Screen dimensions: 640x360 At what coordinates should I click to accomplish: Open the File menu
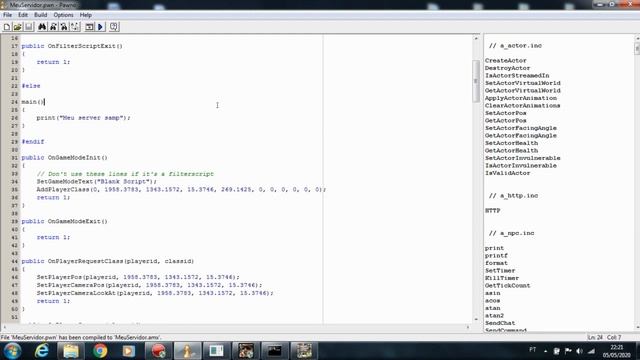pos(7,15)
